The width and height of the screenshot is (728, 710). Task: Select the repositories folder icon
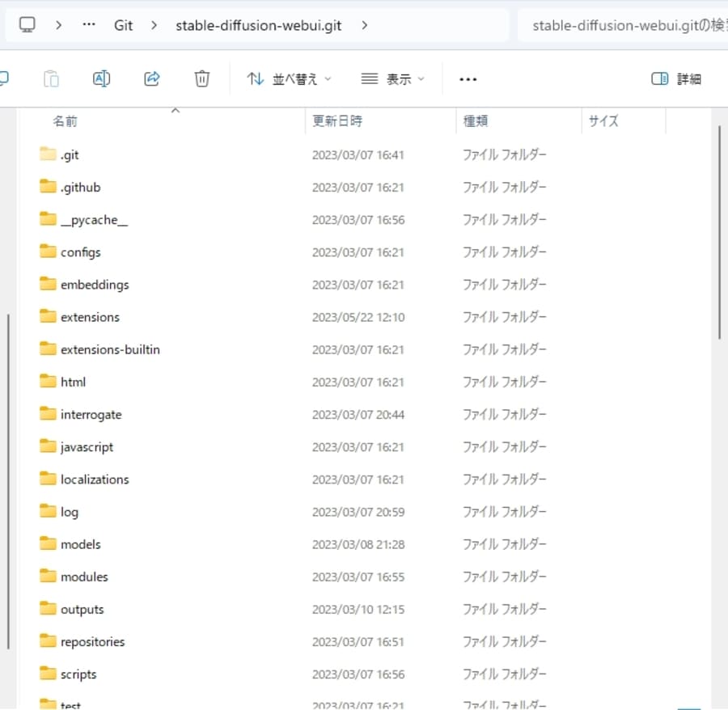click(x=48, y=640)
